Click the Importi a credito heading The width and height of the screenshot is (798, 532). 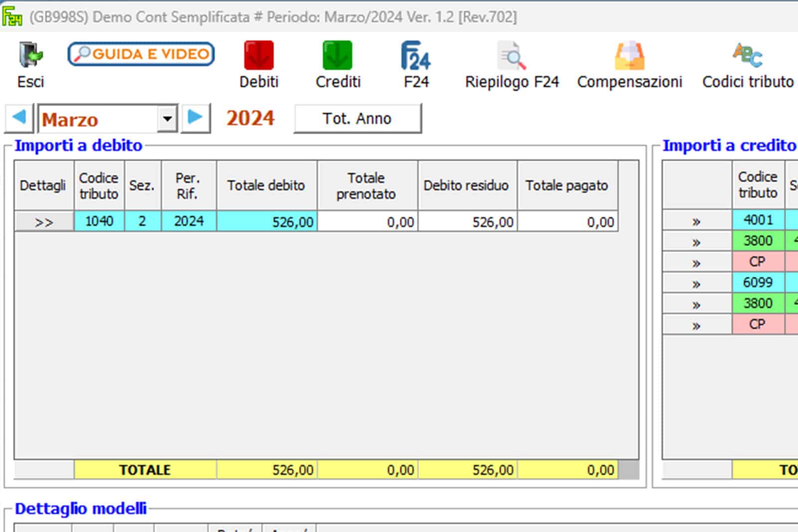pyautogui.click(x=729, y=145)
